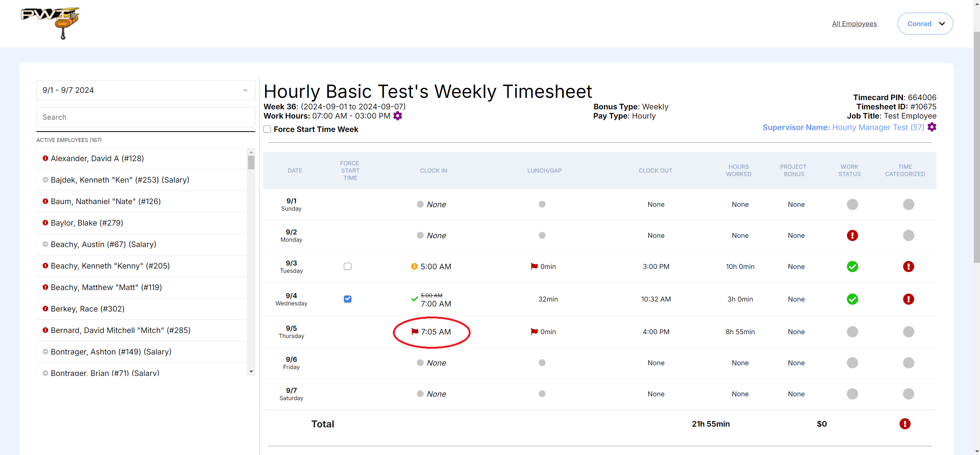Screen dimensions: 980x455
Task: Click the red Time Categorized alert for Wednesday 9/4
Action: click(x=908, y=299)
